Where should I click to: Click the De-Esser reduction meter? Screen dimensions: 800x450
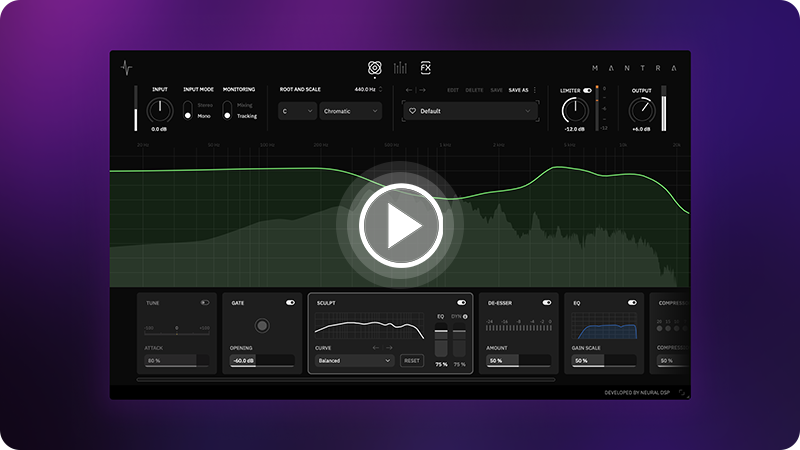click(x=518, y=328)
